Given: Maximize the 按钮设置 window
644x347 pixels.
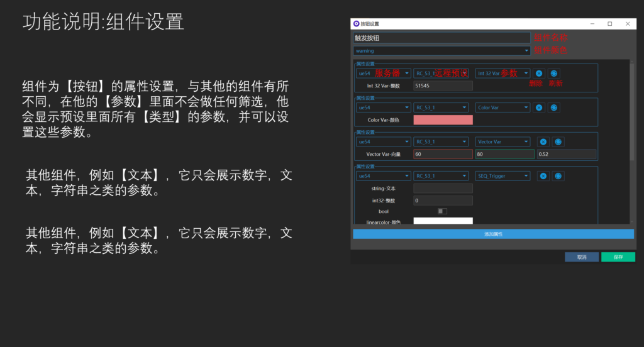Looking at the screenshot, I should click(610, 24).
